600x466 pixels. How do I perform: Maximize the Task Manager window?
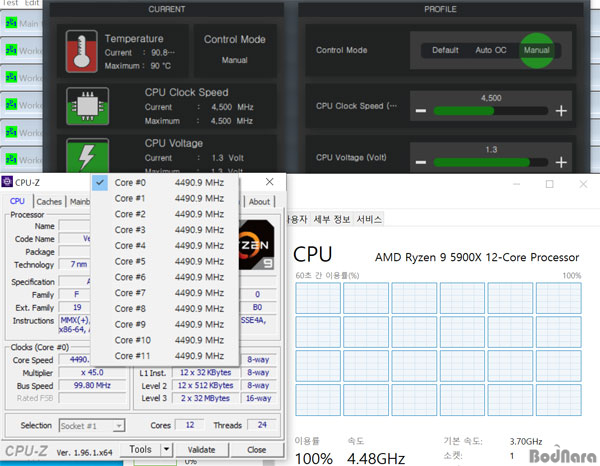click(x=549, y=184)
